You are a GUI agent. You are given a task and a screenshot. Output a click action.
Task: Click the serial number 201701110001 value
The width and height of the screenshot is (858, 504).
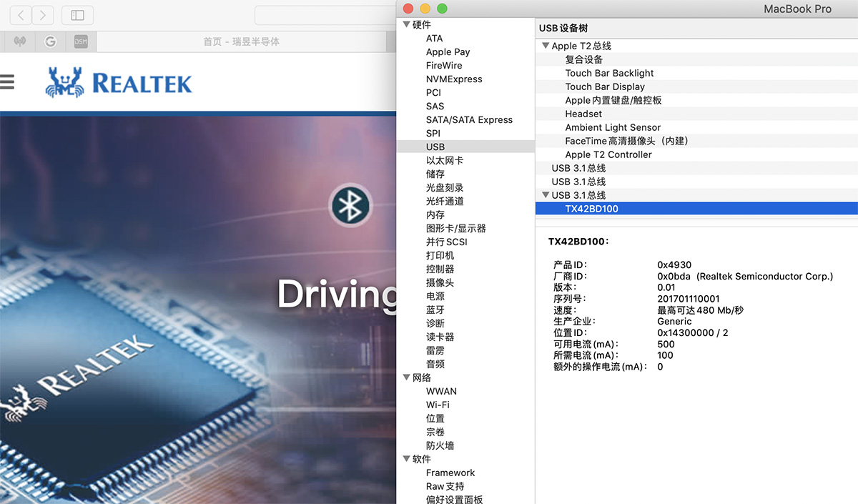click(x=689, y=299)
